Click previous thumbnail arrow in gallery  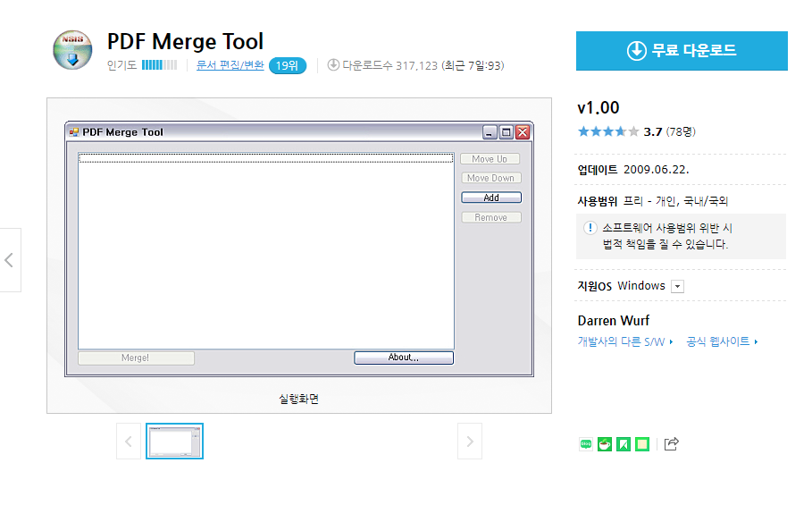coord(129,442)
